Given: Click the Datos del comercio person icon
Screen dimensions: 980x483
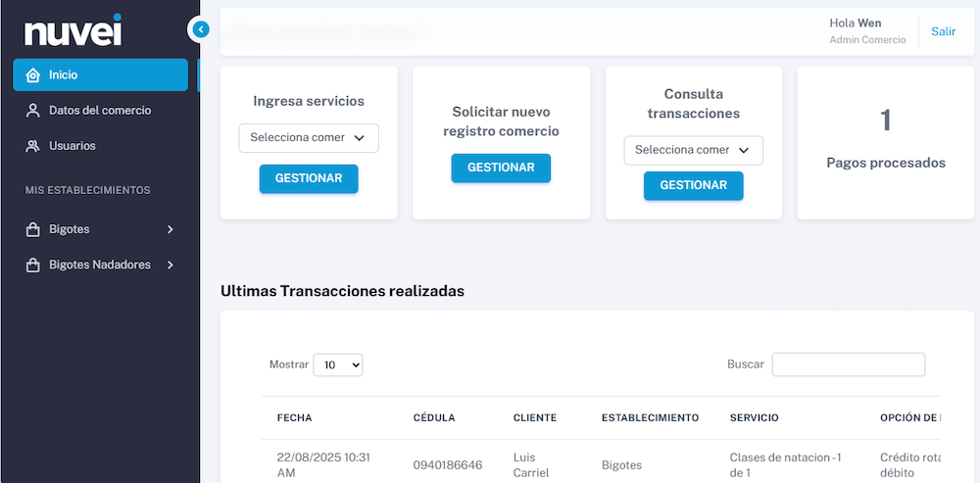Looking at the screenshot, I should point(32,111).
